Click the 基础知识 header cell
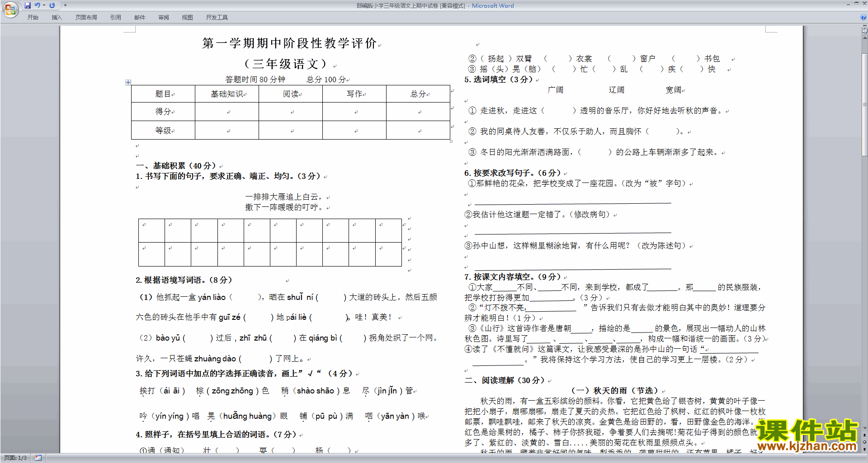This screenshot has height=463, width=868. [227, 94]
